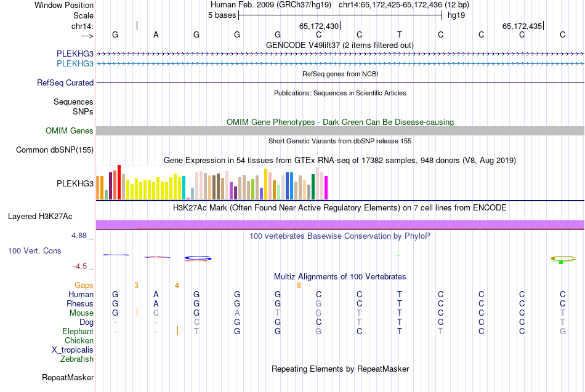Open the OMIM Gene Phenotypes track title
Screen dimensions: 585x392
coord(340,122)
